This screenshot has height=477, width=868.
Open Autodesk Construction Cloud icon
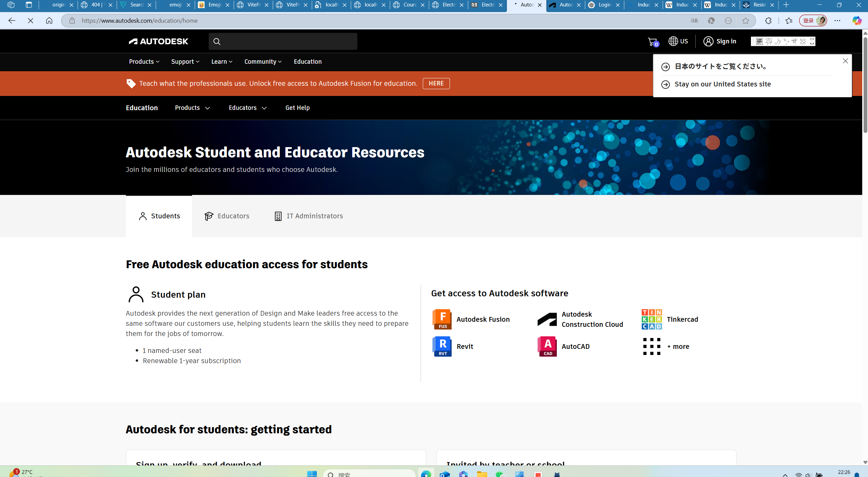coord(547,319)
